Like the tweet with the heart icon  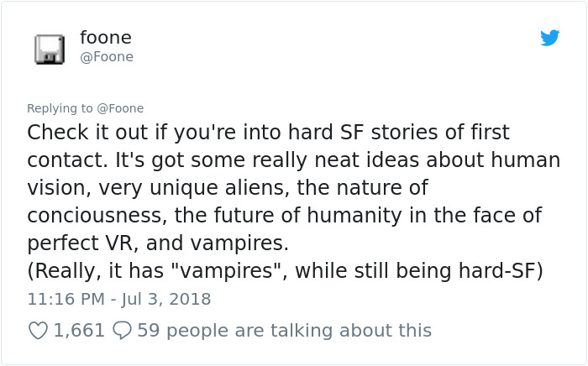38,331
